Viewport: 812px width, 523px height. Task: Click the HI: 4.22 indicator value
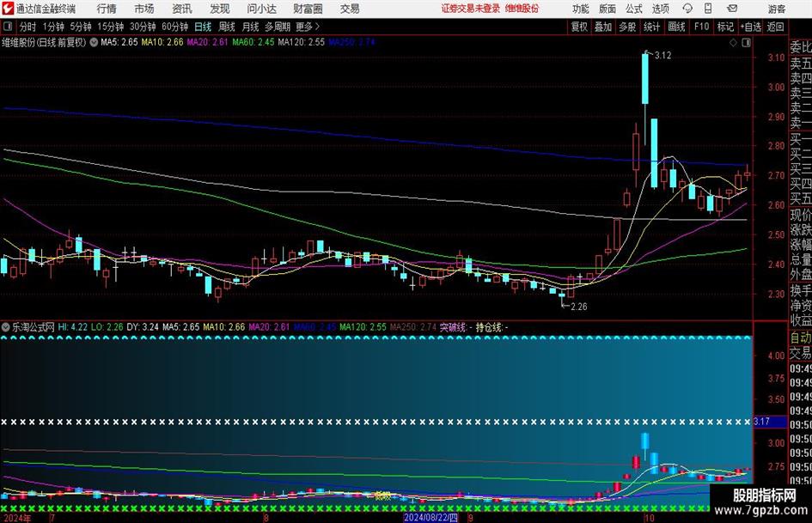pos(72,327)
